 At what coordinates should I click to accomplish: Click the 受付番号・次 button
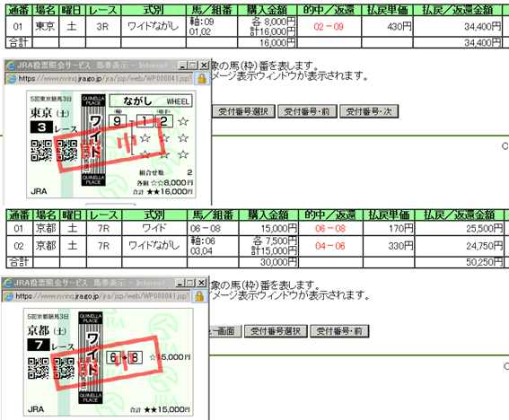(369, 111)
